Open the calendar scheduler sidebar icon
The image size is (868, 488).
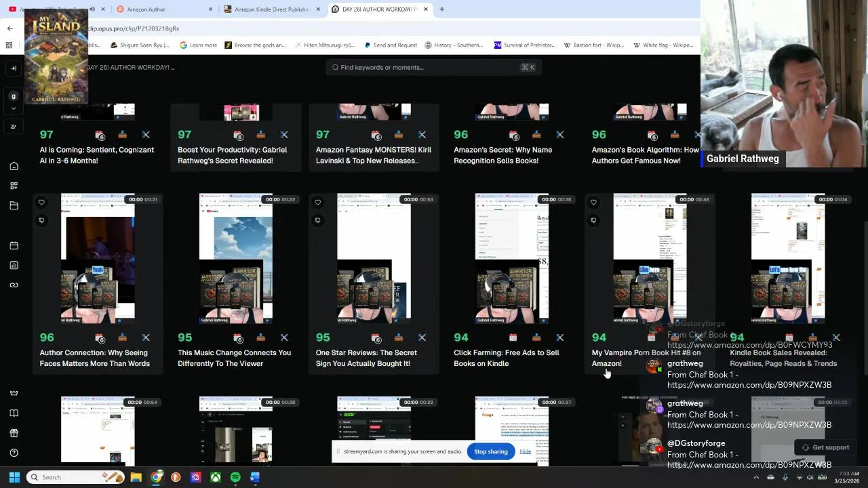(14, 245)
